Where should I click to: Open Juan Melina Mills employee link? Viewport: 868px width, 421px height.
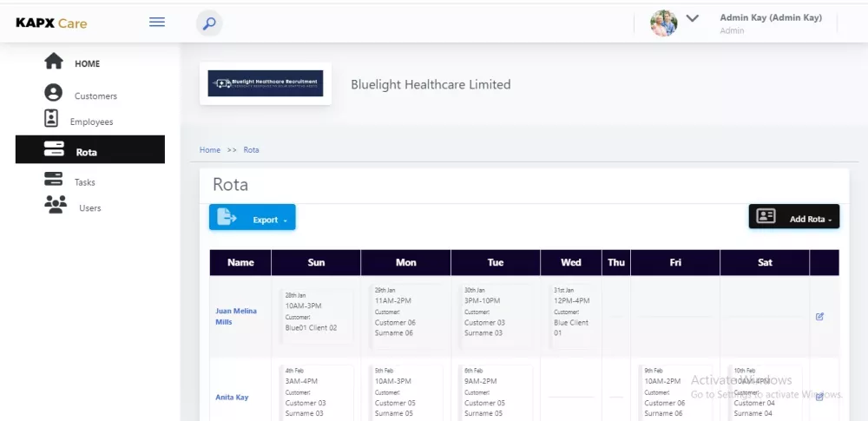point(236,316)
